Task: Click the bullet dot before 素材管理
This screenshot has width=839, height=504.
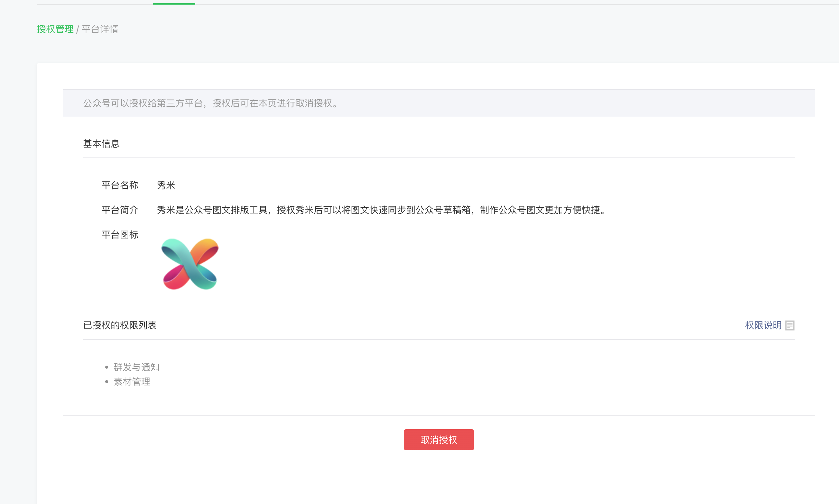Action: click(107, 382)
